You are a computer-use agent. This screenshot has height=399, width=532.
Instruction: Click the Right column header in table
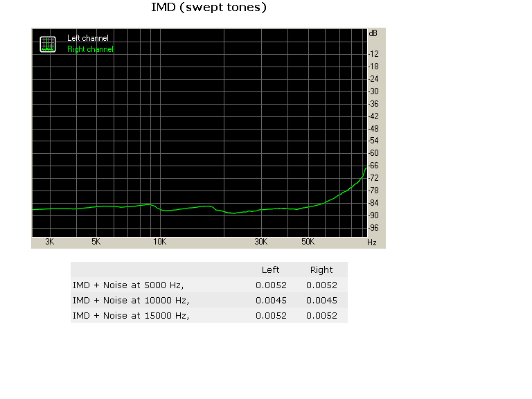pos(321,269)
